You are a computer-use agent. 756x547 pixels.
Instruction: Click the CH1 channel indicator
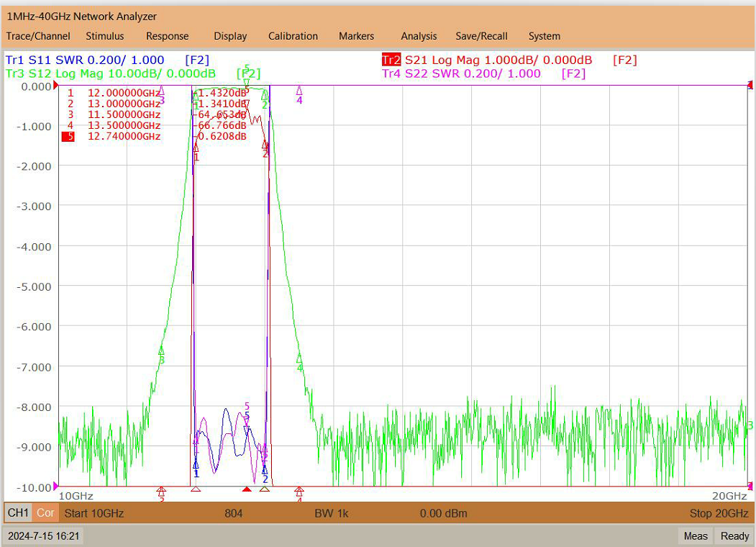18,512
